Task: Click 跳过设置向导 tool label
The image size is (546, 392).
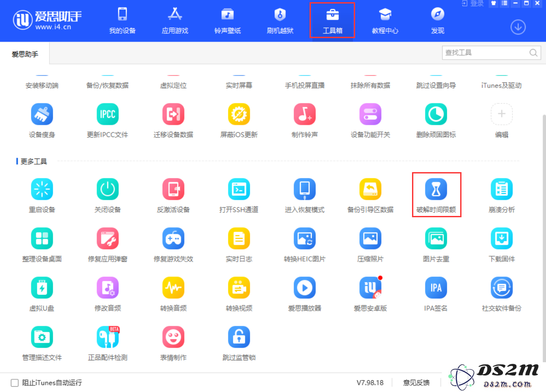Action: [436, 85]
